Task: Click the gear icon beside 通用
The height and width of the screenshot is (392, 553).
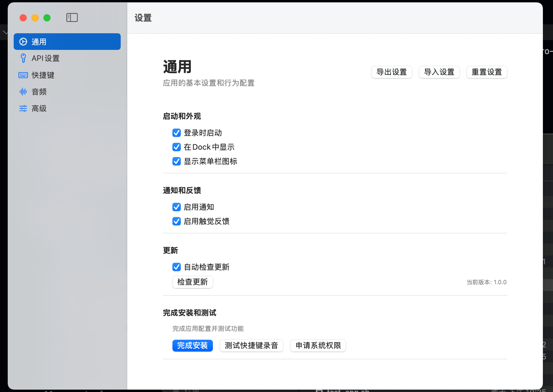Action: tap(23, 42)
